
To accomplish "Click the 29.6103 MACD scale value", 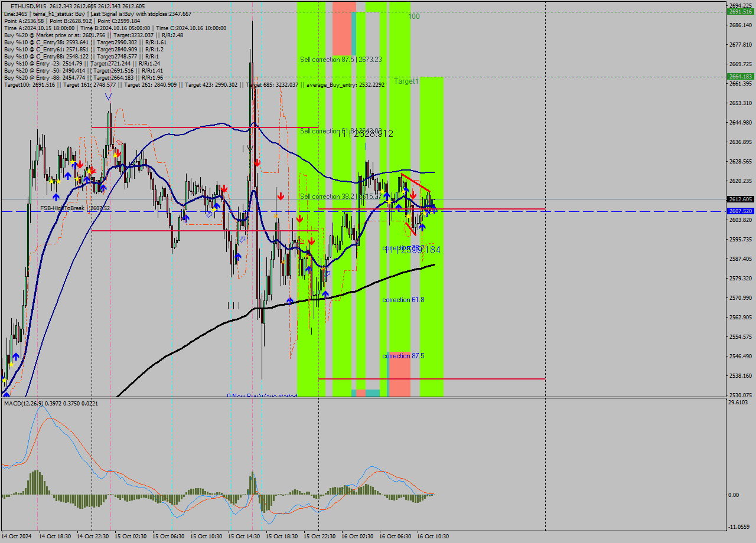I will point(739,403).
